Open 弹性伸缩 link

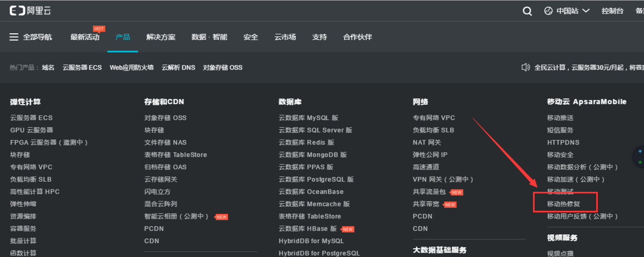click(23, 204)
